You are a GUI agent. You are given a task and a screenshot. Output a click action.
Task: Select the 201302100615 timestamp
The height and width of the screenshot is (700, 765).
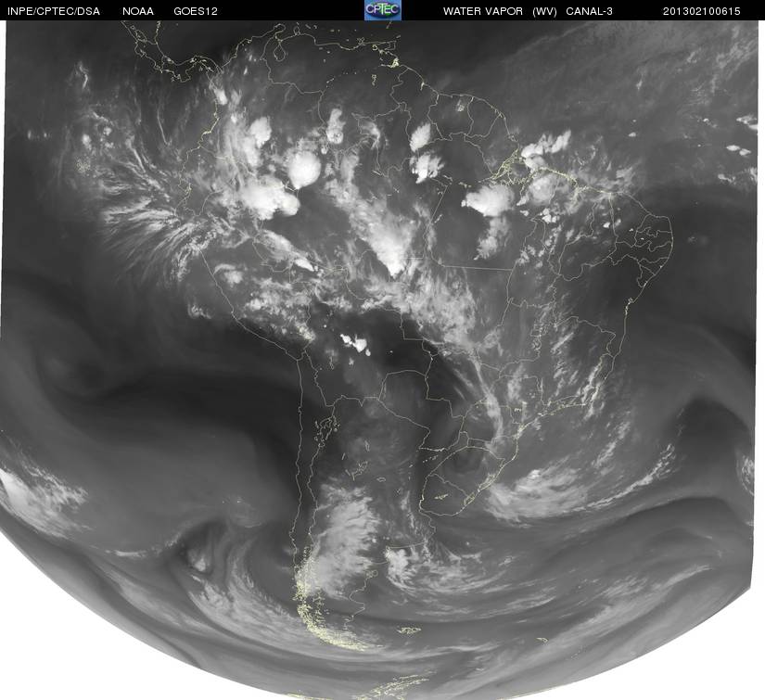click(702, 11)
